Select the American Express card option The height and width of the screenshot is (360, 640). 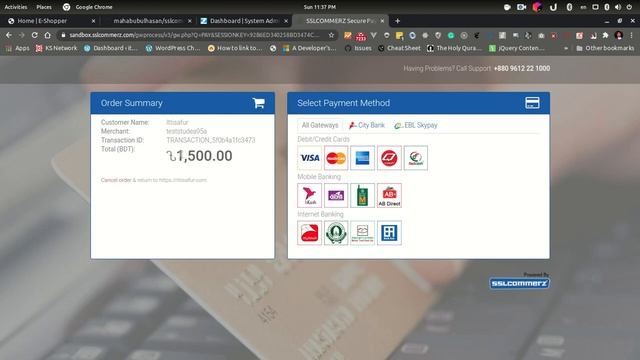(x=362, y=158)
